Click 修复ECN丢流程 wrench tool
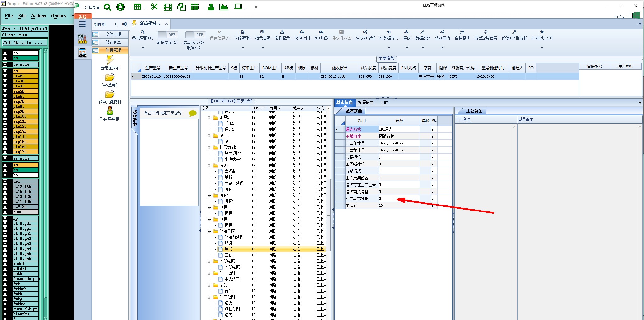Screen dimensions: 644x320 (x=514, y=35)
